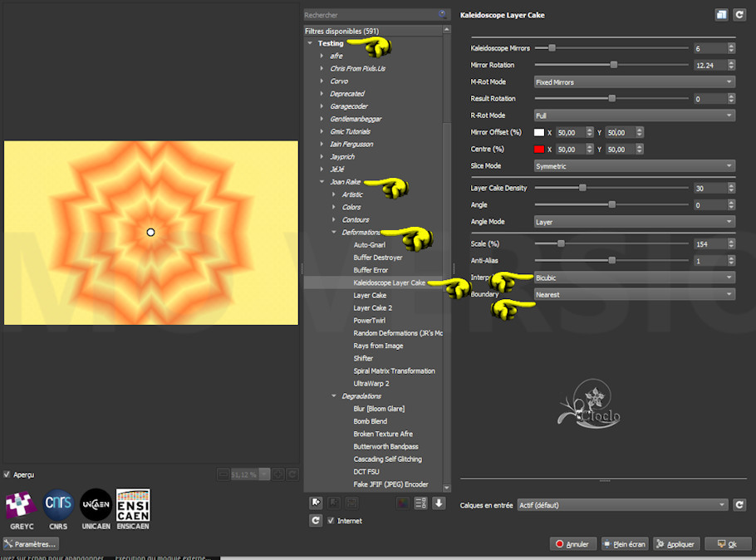Open the M-Rot Mode dropdown showing Fixed Mirrors

(x=634, y=82)
